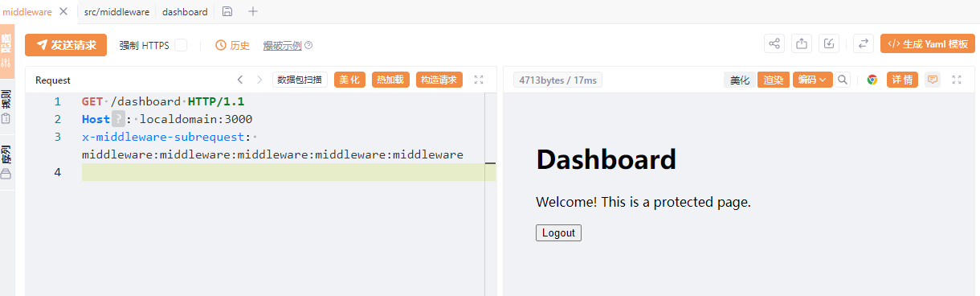
Task: Open the 爆破示例 link
Action: click(283, 46)
